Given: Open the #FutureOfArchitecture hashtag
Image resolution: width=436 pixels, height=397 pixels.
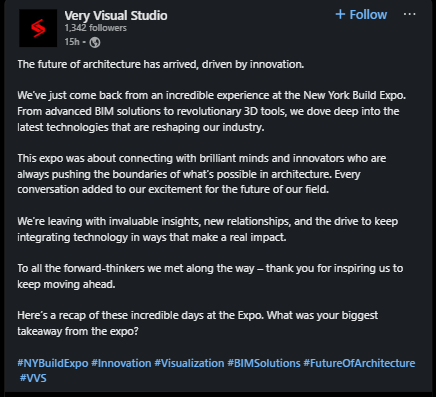Looking at the screenshot, I should (359, 363).
